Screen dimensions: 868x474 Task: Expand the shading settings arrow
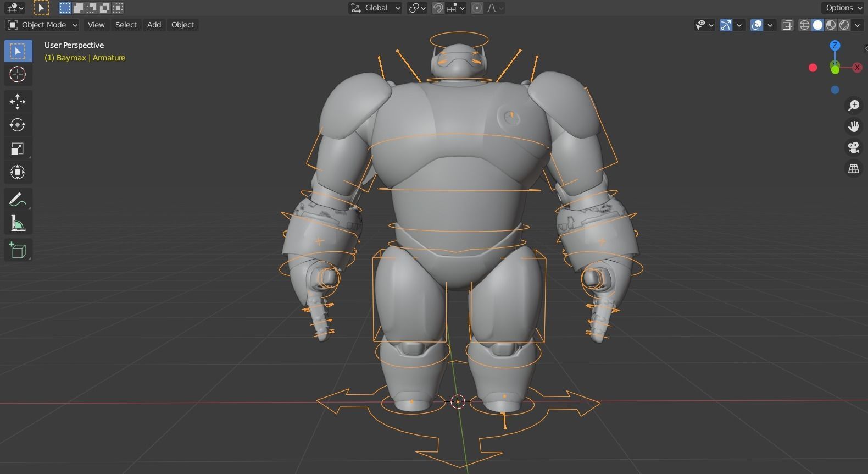pyautogui.click(x=857, y=25)
